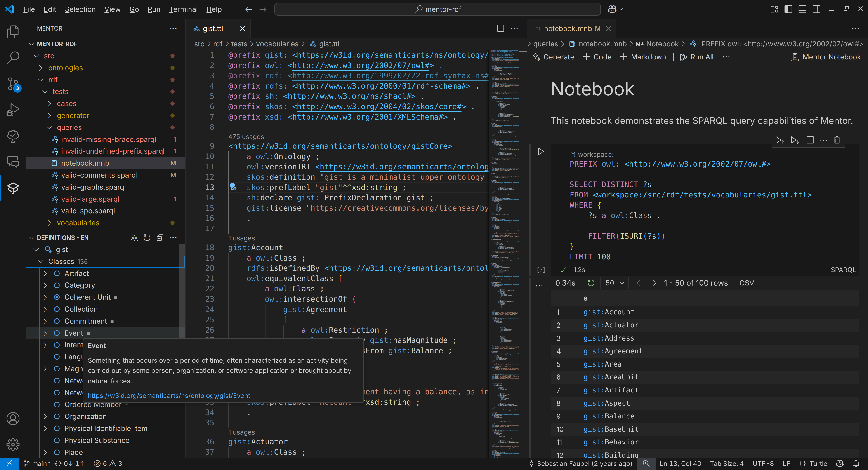Go to the next page of query results

(x=655, y=283)
